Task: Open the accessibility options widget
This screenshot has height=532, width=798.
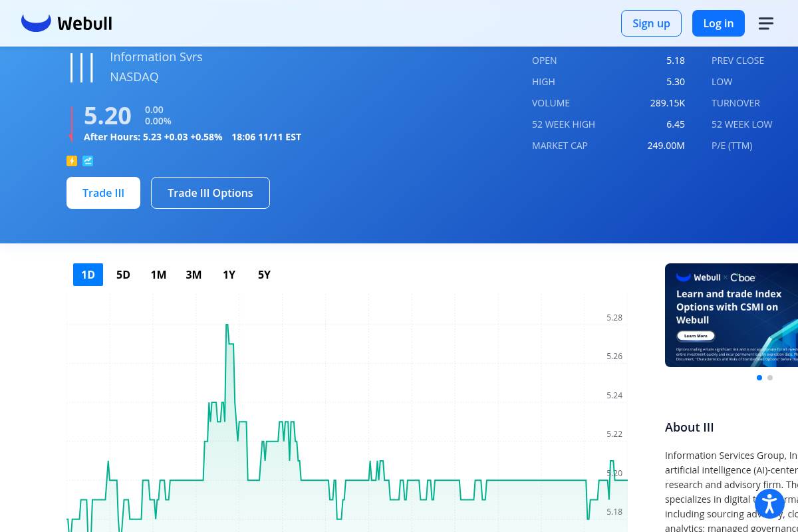Action: tap(769, 503)
